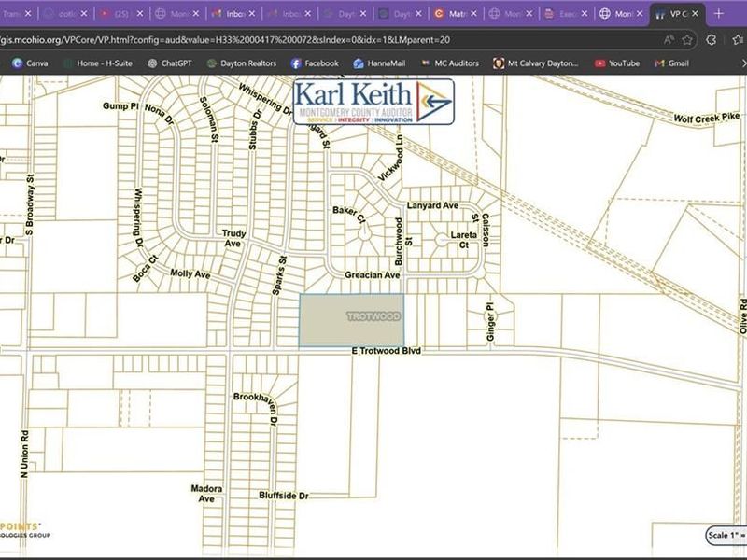747x560 pixels.
Task: Switch to the Matrix tab
Action: pos(452,14)
